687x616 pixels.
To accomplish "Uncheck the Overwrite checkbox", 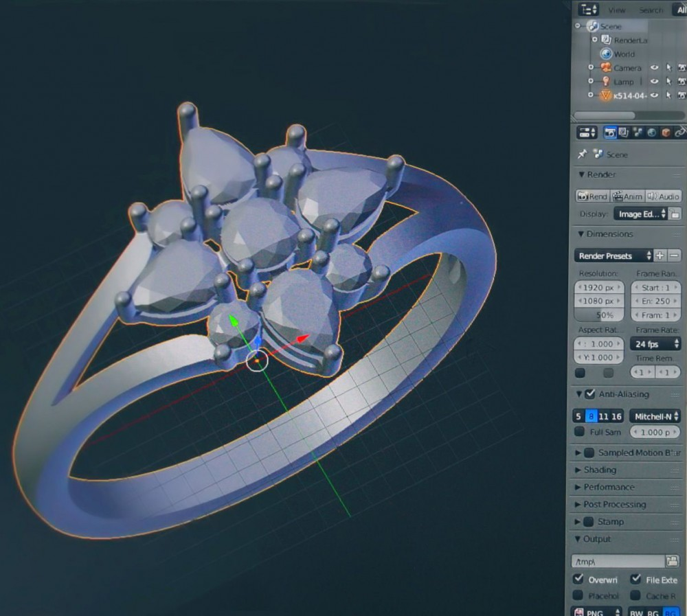I will point(578,579).
